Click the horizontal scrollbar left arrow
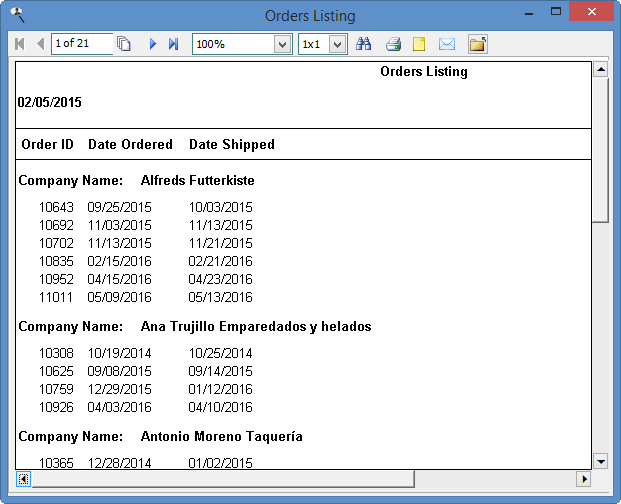This screenshot has width=621, height=504. [x=23, y=479]
